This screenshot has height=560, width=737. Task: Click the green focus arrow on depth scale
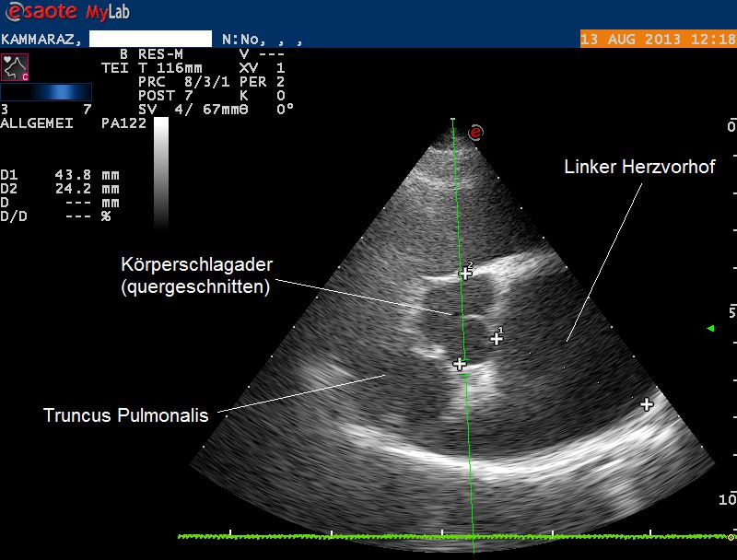[x=709, y=328]
